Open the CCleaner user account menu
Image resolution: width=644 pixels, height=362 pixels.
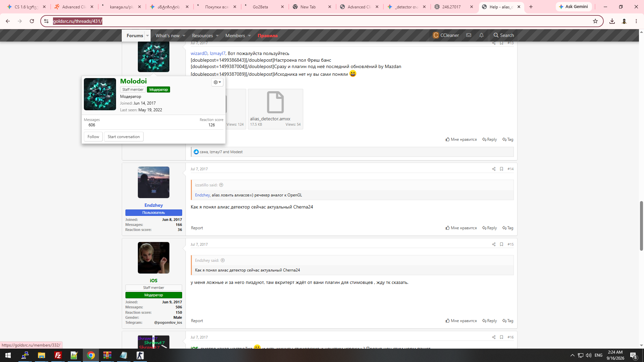(x=446, y=35)
